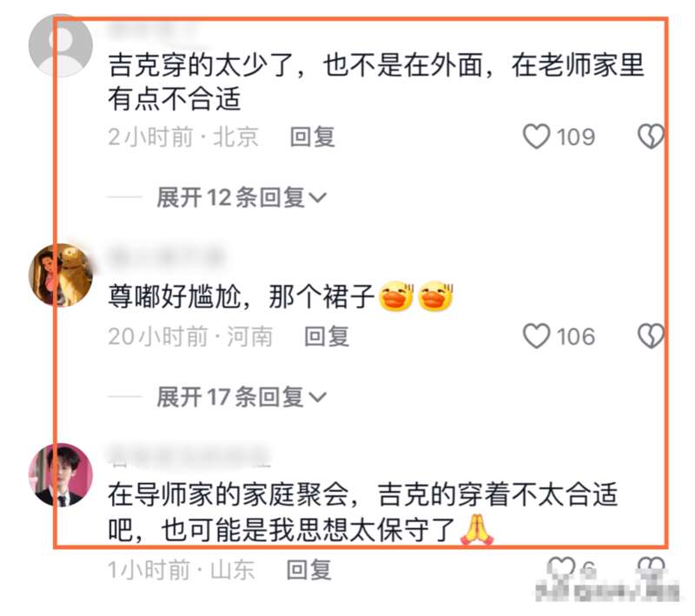Screen dimensions: 695x616
Task: Dislike the Shandong comment
Action: click(651, 567)
